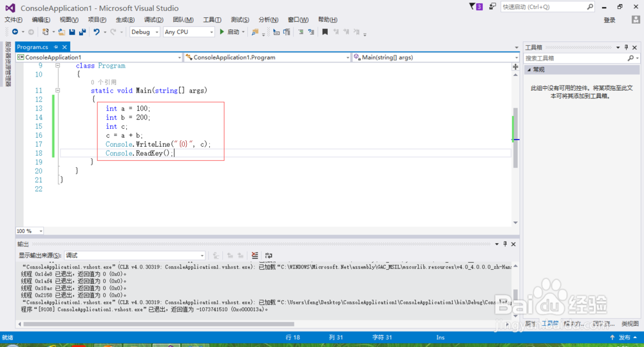The height and width of the screenshot is (347, 644).
Task: Open the 编辑(E) menu
Action: tap(41, 20)
